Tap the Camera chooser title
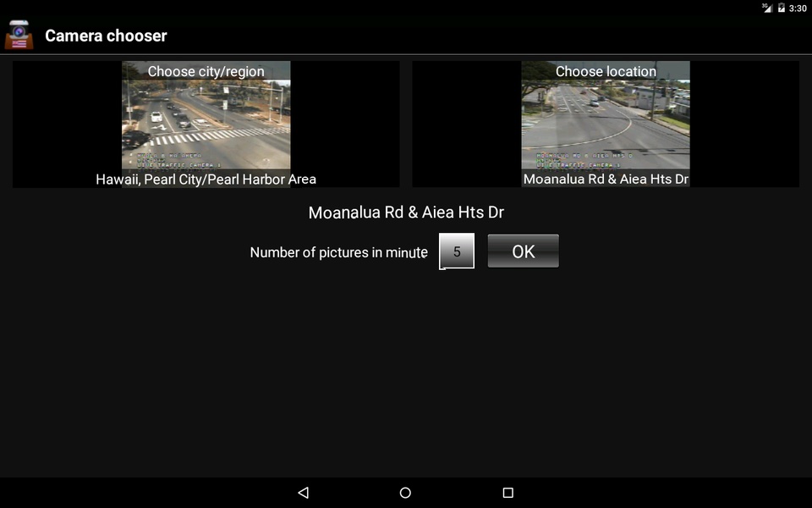 pos(107,36)
